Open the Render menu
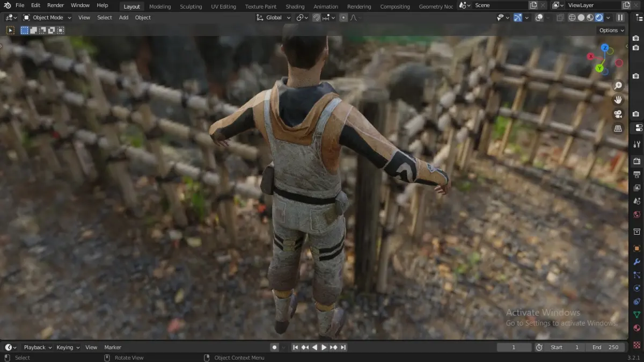This screenshot has height=362, width=644. 56,5
